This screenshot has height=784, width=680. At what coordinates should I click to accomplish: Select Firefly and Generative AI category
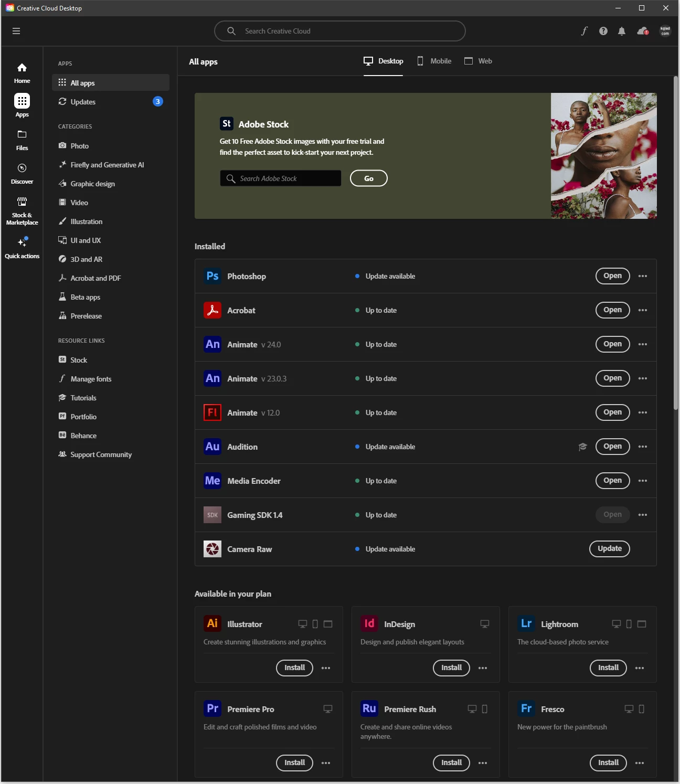point(111,164)
